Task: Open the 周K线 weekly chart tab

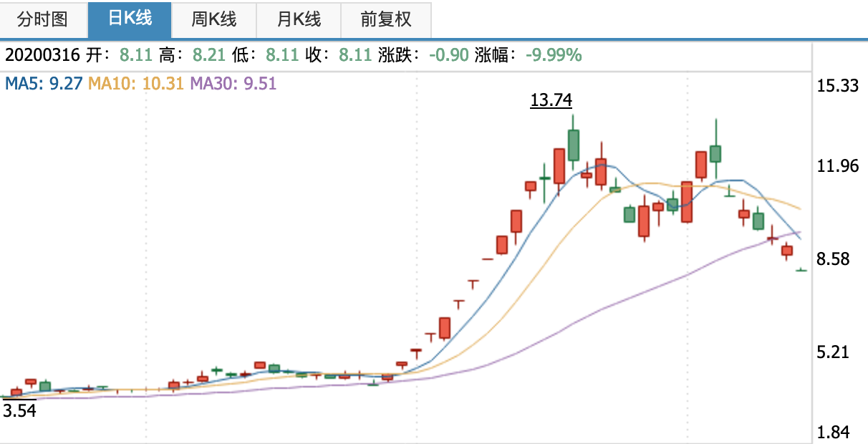Action: [213, 19]
